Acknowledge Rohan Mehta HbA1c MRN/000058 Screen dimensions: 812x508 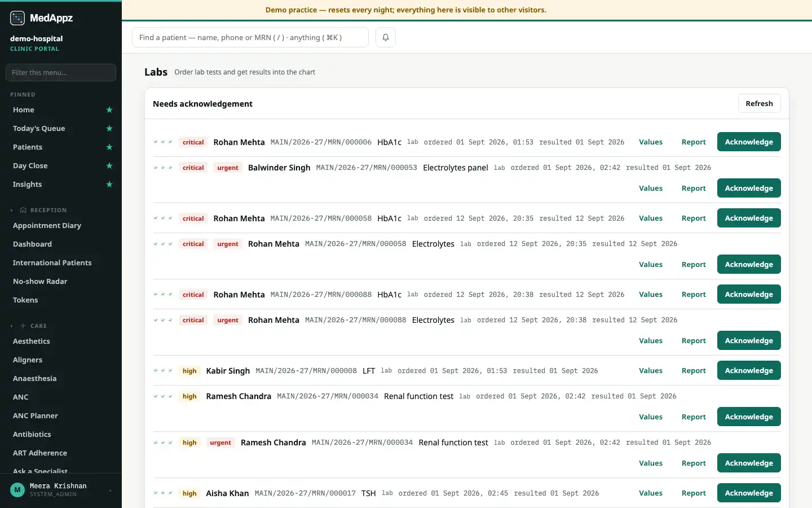[x=749, y=218]
